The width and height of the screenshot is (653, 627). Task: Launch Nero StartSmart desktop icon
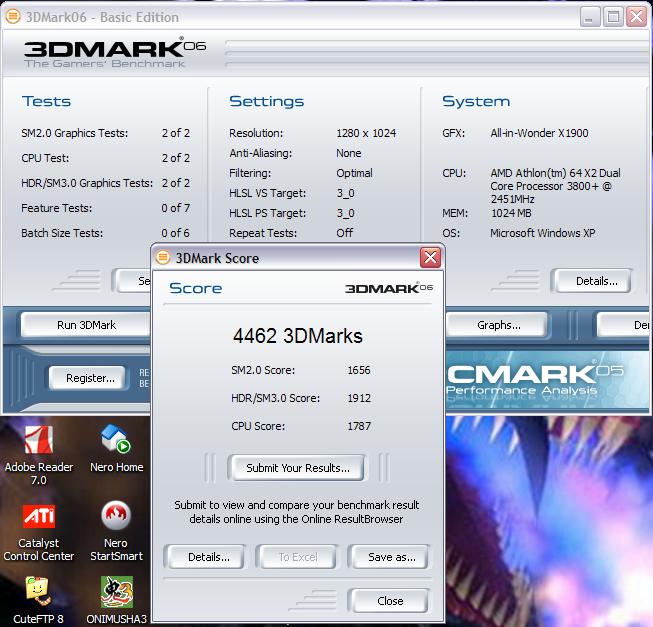(x=116, y=517)
